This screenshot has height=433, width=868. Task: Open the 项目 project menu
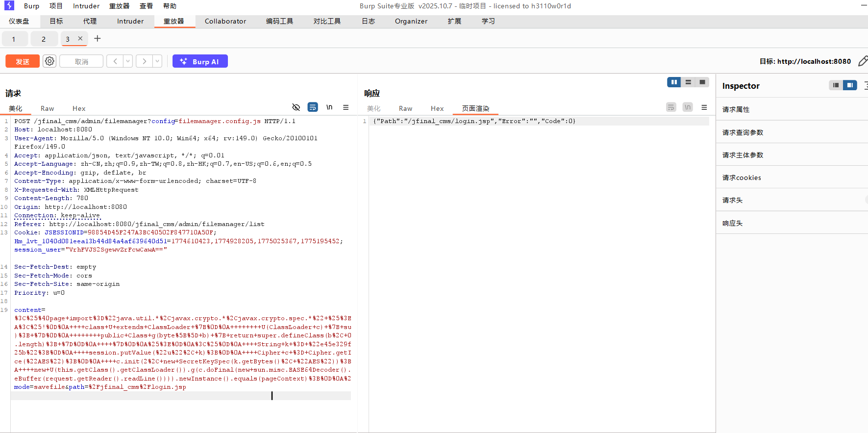[56, 6]
